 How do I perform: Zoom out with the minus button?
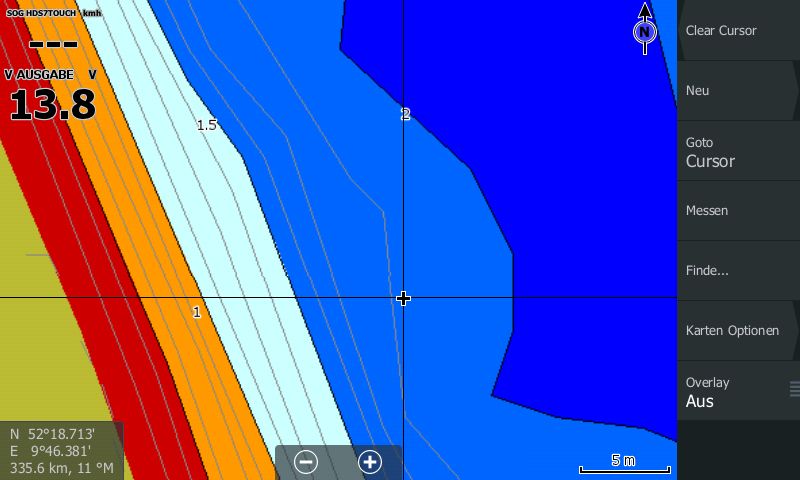307,462
